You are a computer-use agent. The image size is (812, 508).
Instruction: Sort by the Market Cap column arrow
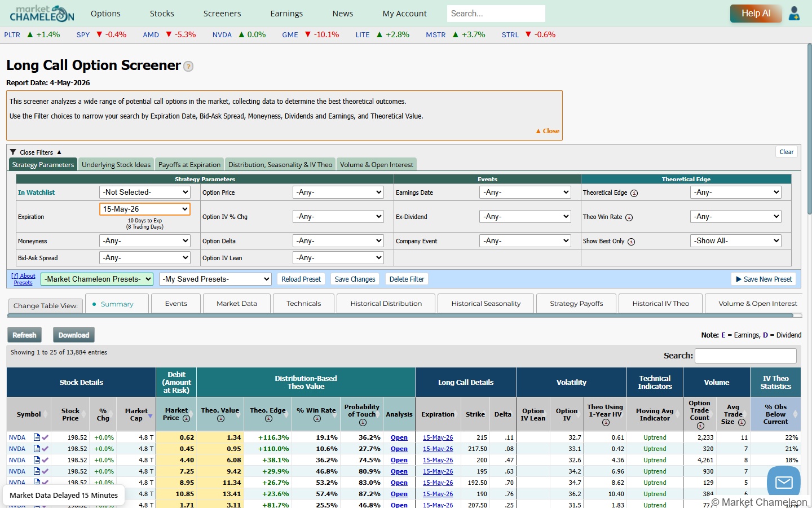[x=151, y=417]
